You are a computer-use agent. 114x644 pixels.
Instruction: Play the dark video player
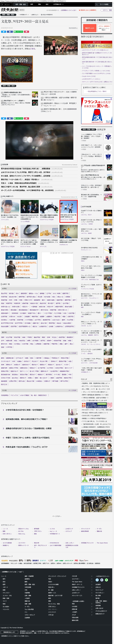click(x=39, y=140)
